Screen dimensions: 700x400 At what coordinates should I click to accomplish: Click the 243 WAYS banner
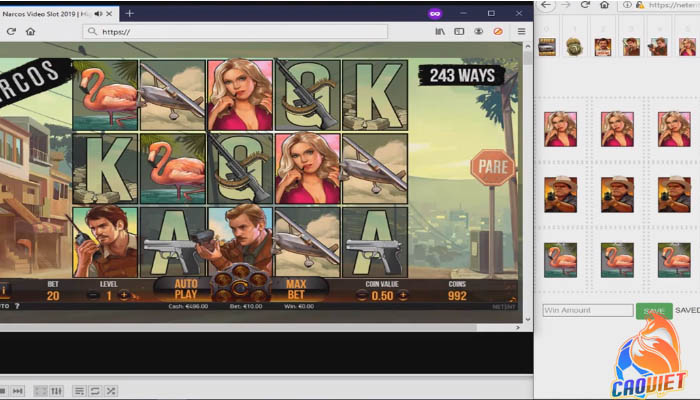462,75
